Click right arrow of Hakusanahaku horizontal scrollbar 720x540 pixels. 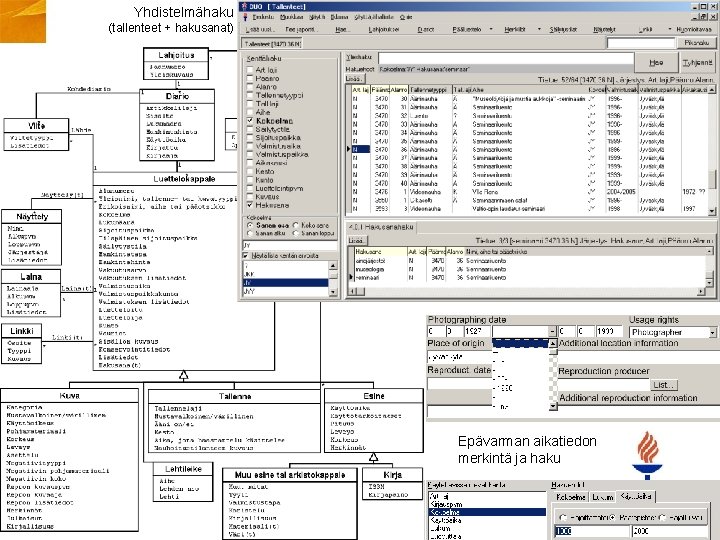tap(701, 291)
